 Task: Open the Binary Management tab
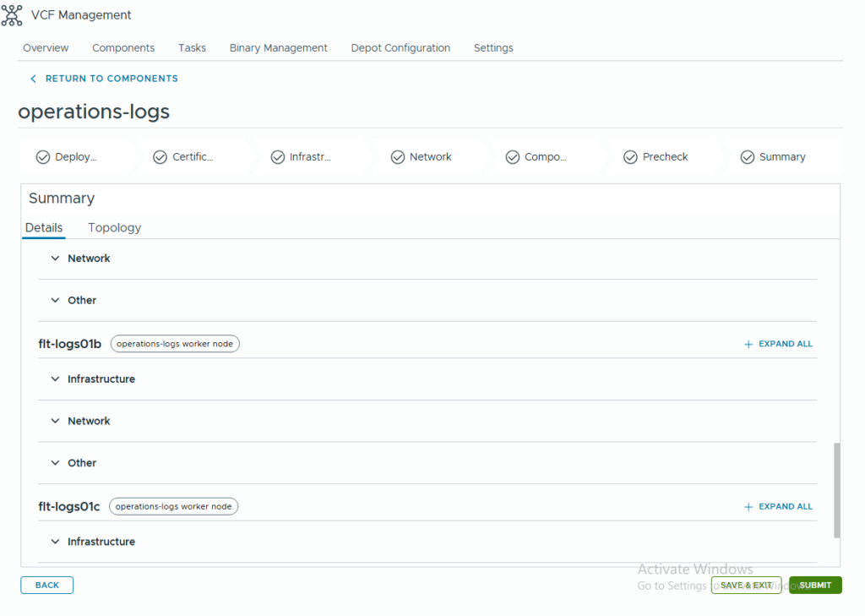[278, 48]
